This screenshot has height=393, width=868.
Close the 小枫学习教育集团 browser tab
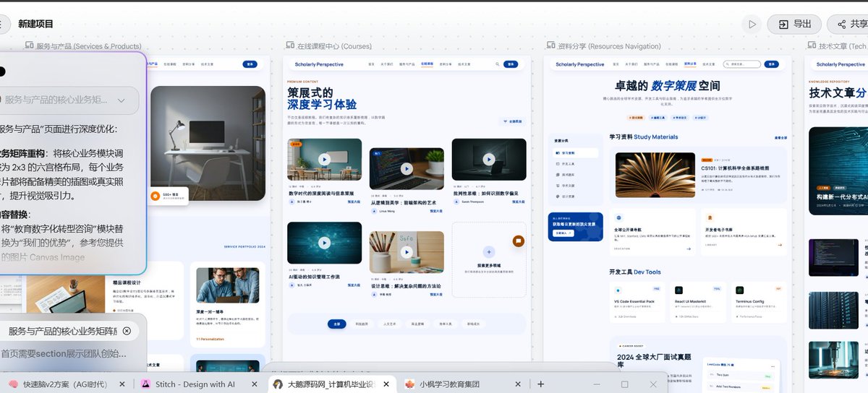click(518, 384)
